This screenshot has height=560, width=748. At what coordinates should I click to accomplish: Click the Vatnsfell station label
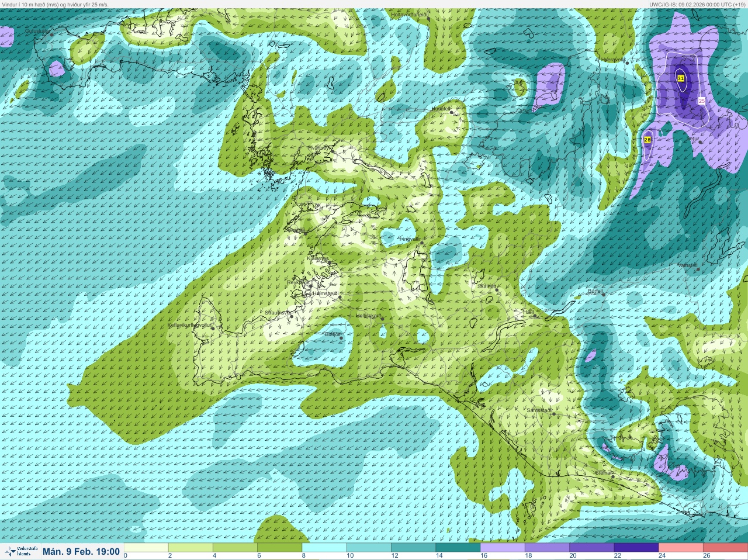687,265
